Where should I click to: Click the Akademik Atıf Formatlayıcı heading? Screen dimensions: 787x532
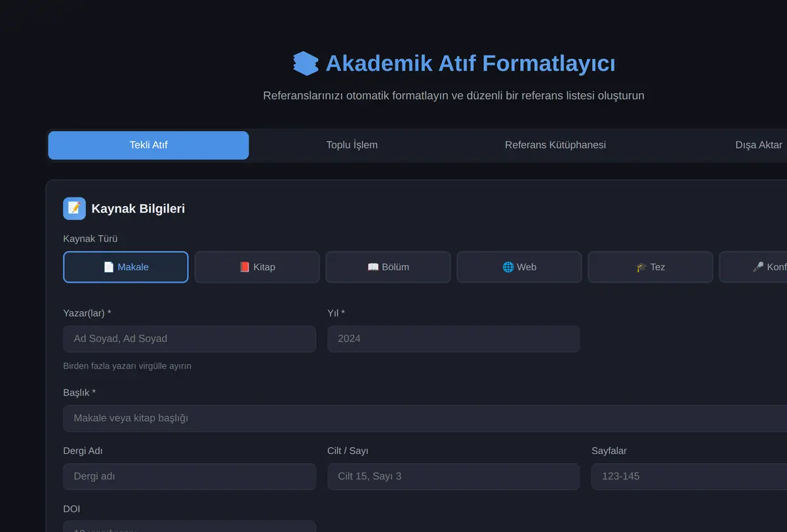pyautogui.click(x=470, y=64)
